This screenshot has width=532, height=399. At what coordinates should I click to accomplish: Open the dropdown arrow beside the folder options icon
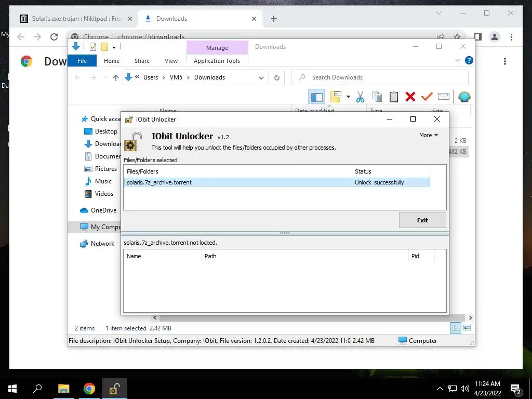pyautogui.click(x=348, y=97)
